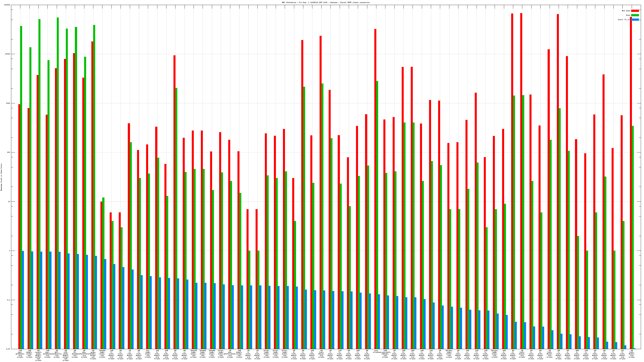Click the green Spam legend swatch

click(x=635, y=15)
